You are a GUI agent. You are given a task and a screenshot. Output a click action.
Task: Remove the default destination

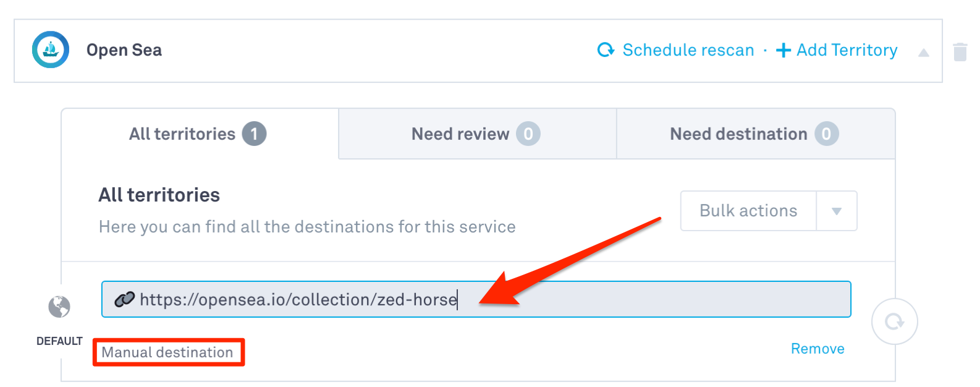pos(817,349)
